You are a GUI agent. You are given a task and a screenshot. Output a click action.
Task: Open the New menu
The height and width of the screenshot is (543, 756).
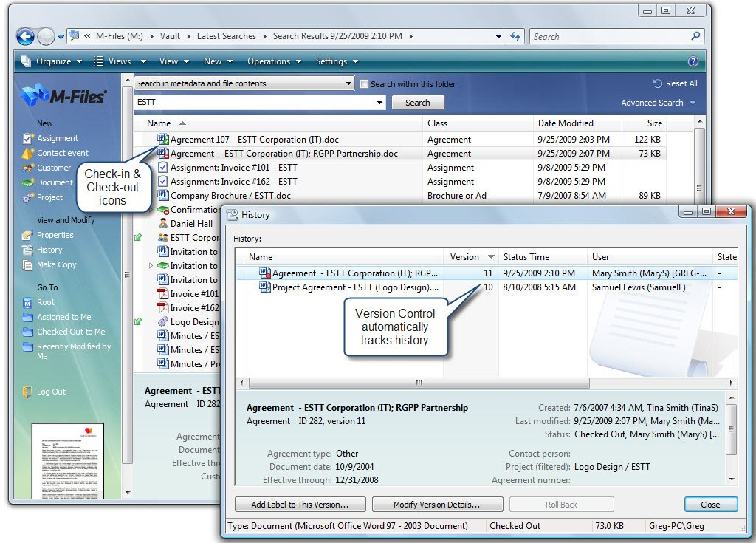pos(218,61)
